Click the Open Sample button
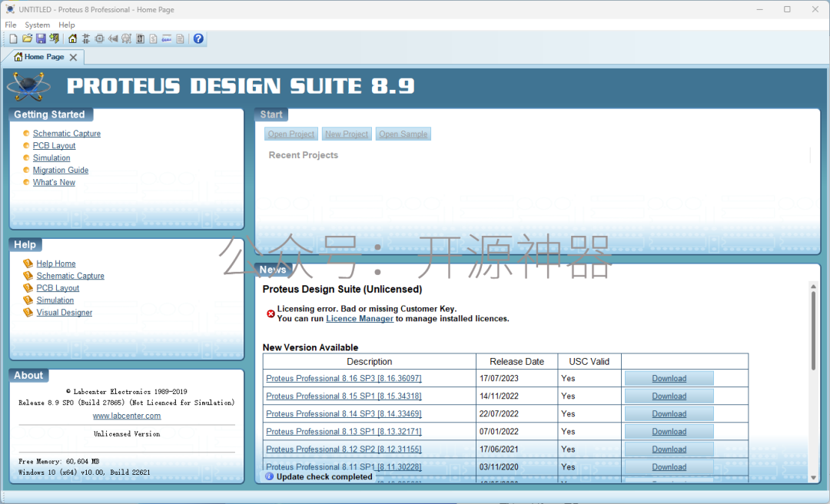The width and height of the screenshot is (830, 504). point(403,134)
